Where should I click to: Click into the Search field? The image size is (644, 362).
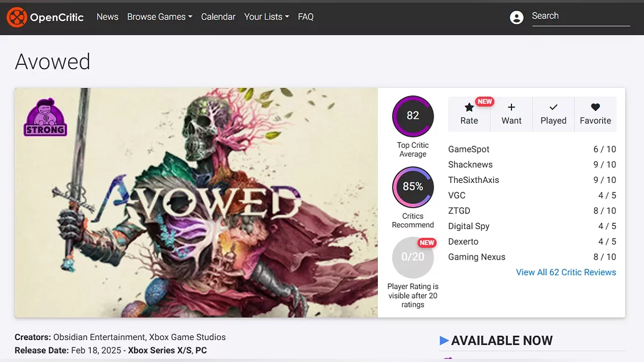580,16
